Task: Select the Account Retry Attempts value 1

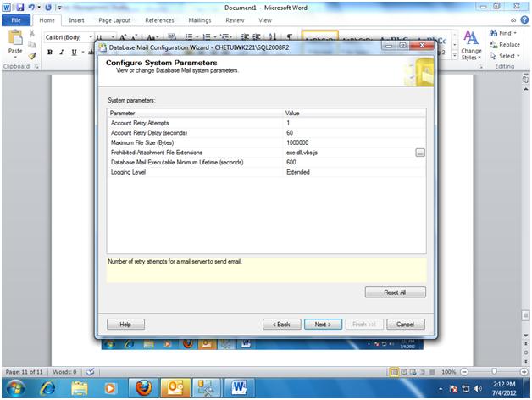Action: [354, 123]
